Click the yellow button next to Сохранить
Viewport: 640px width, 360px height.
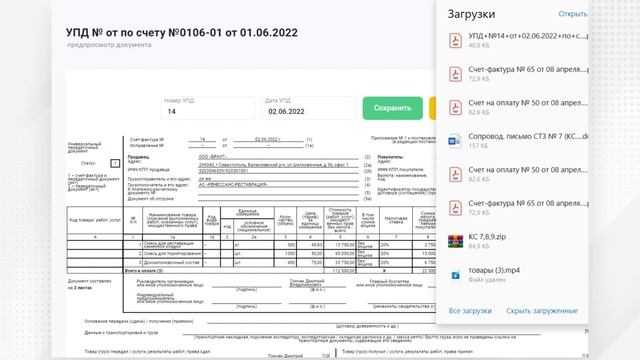point(433,108)
